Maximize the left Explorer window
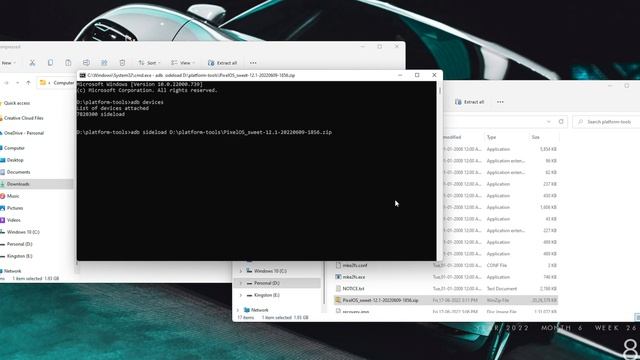The width and height of the screenshot is (640, 360). pyautogui.click(x=380, y=47)
